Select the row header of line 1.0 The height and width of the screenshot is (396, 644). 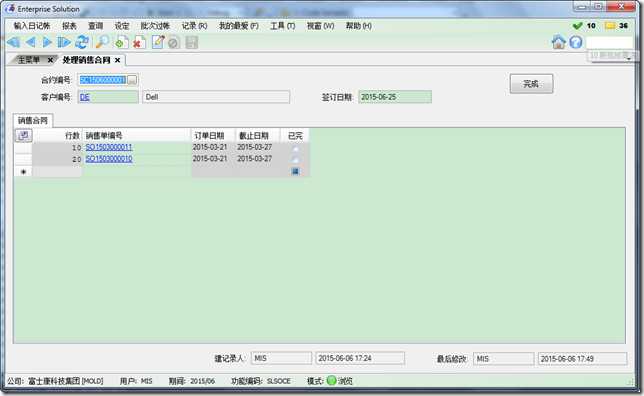(23, 147)
